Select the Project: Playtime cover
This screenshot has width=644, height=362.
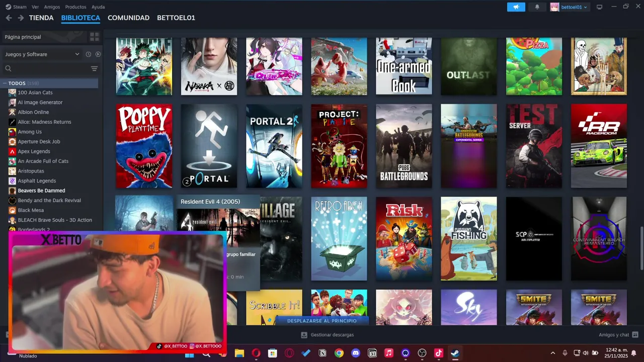tap(339, 146)
